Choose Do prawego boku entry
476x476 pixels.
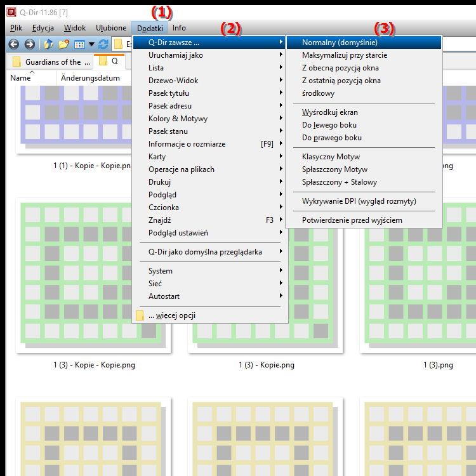point(364,138)
